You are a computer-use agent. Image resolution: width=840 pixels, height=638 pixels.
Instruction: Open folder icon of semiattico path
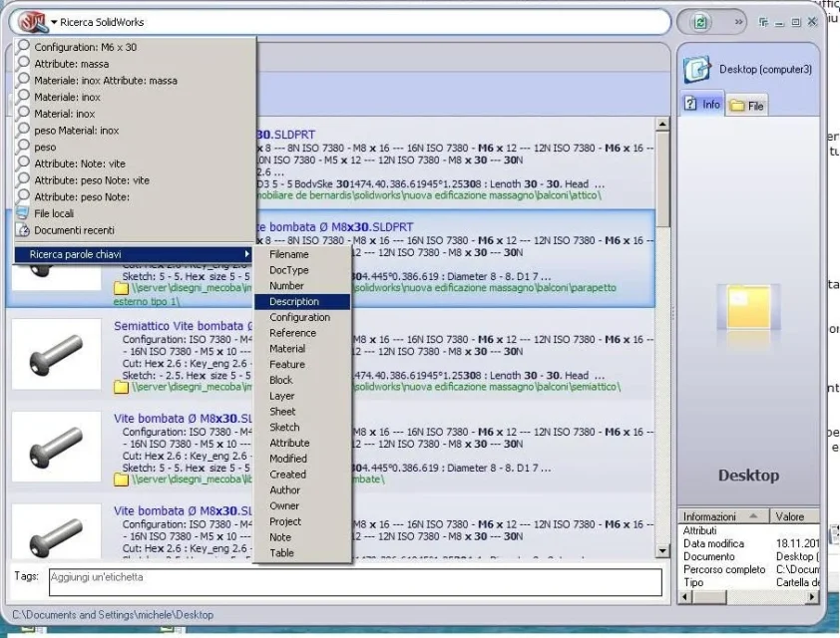point(121,387)
